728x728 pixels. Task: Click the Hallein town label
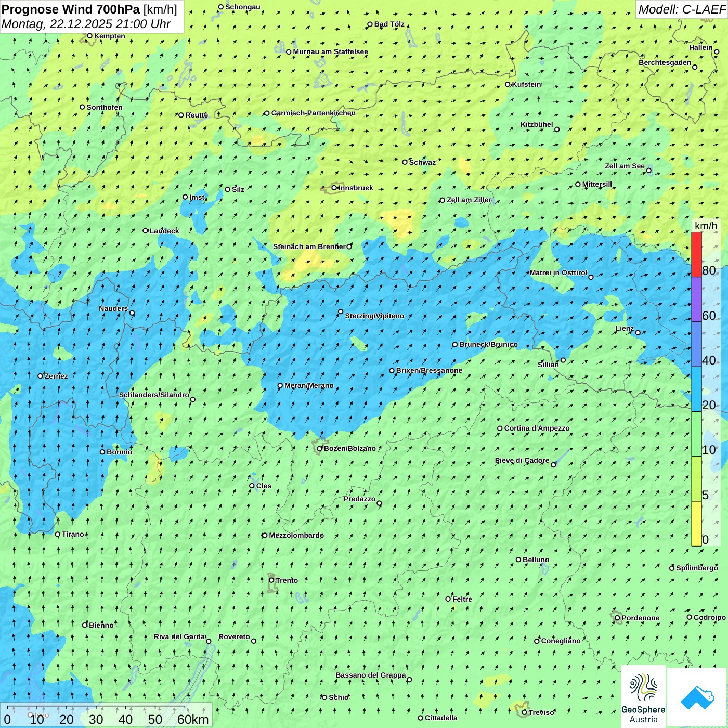700,47
